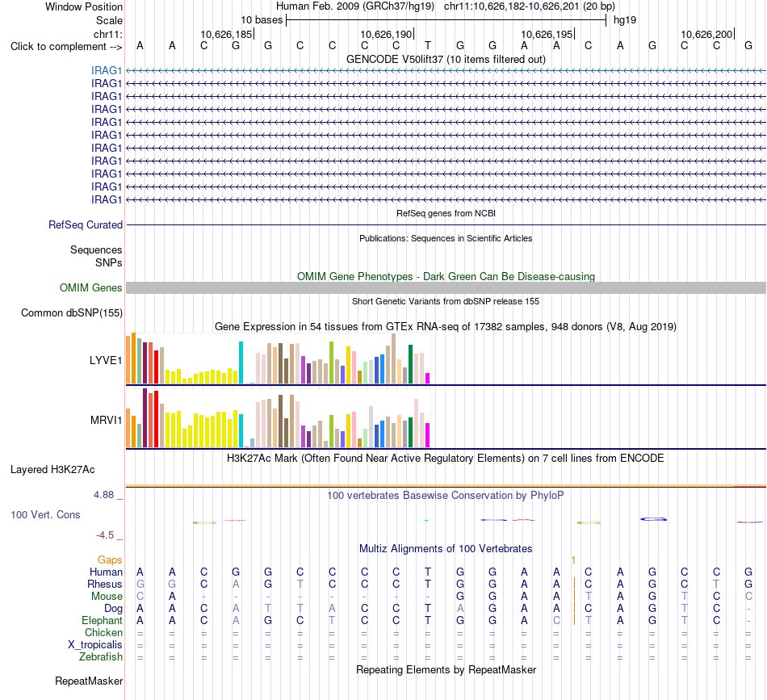Image resolution: width=767 pixels, height=700 pixels.
Task: Click the -4.5 conservation scale value
Action: click(105, 535)
